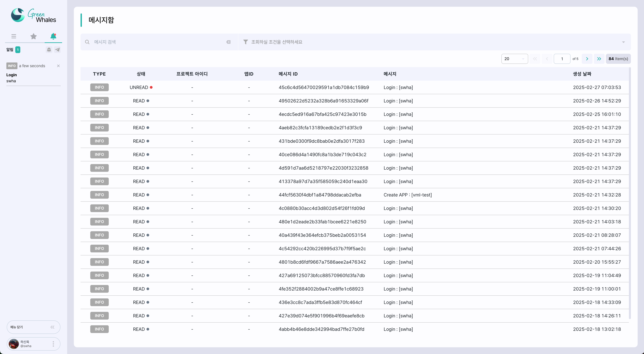Click date 2025-02-20 15:55:27
The height and width of the screenshot is (354, 644).
click(x=597, y=262)
